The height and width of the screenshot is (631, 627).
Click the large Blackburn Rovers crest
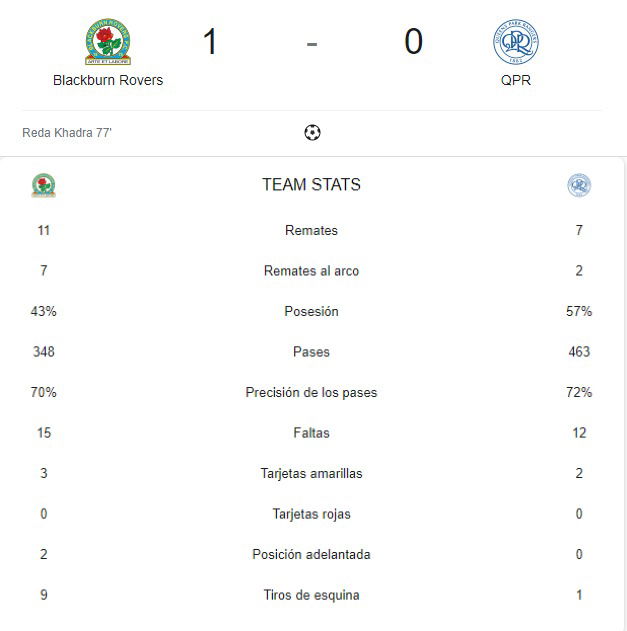(x=108, y=42)
